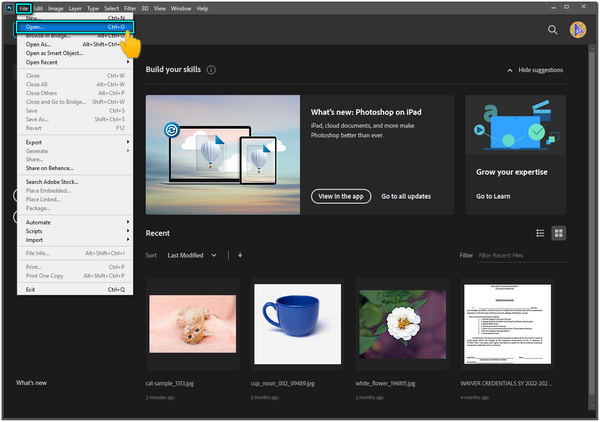Viewport: 600px width, 422px height.
Task: Click the Photoshop logo in the top-left
Action: click(x=8, y=8)
